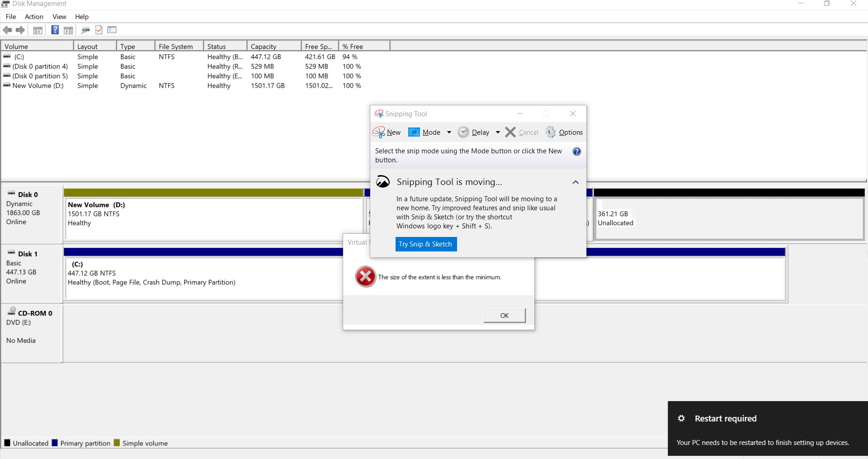The image size is (868, 459).
Task: Open the Help menu
Action: click(82, 17)
